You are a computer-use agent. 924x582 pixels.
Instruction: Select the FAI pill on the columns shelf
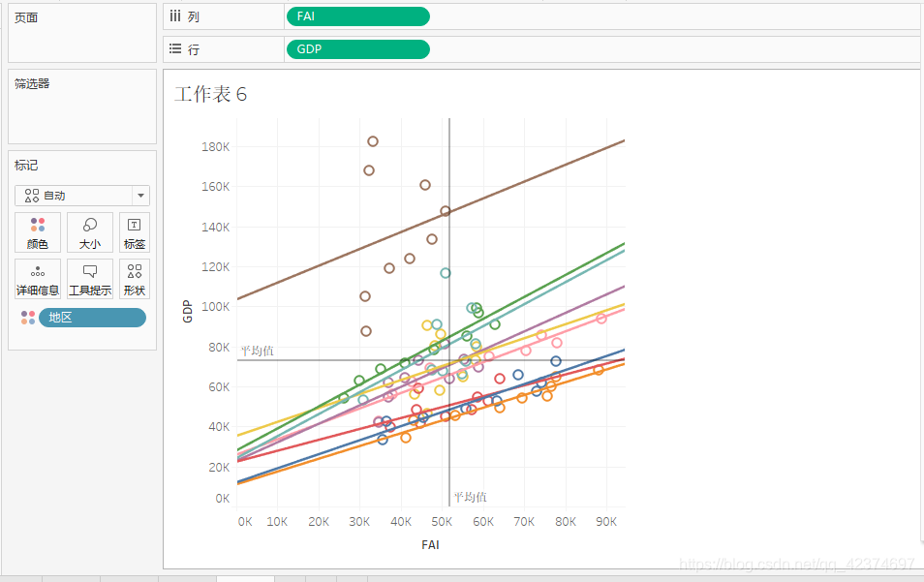pos(358,16)
